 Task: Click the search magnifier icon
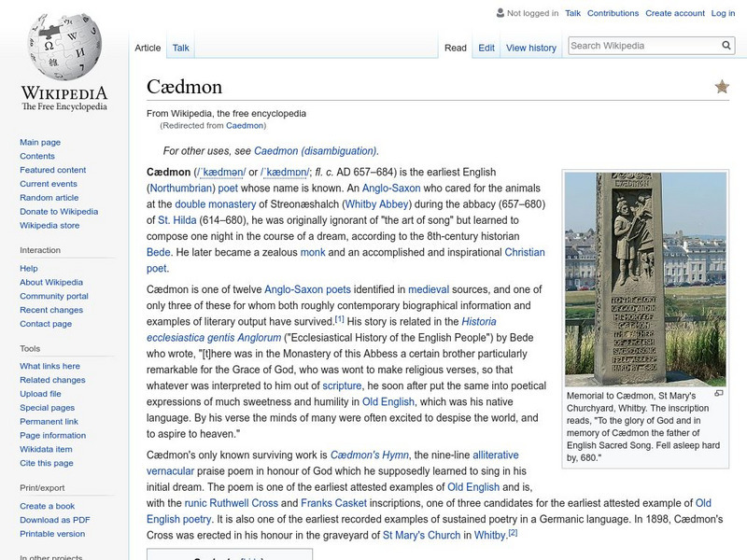pos(726,45)
